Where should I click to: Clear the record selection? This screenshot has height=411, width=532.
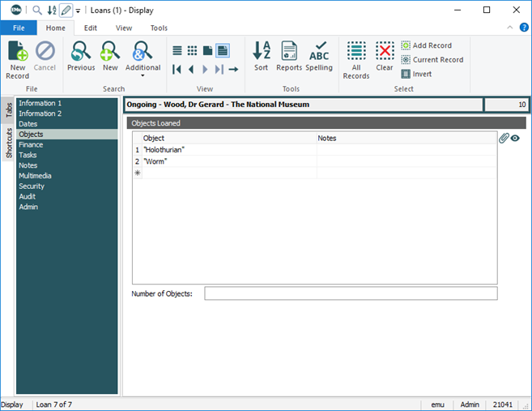(x=385, y=58)
